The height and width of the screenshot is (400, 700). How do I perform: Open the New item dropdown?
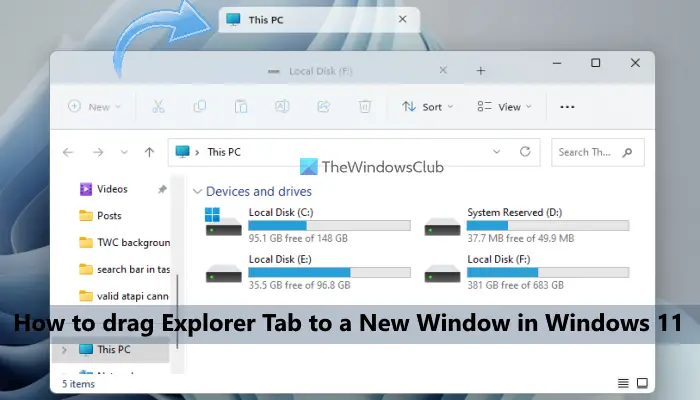tap(94, 107)
